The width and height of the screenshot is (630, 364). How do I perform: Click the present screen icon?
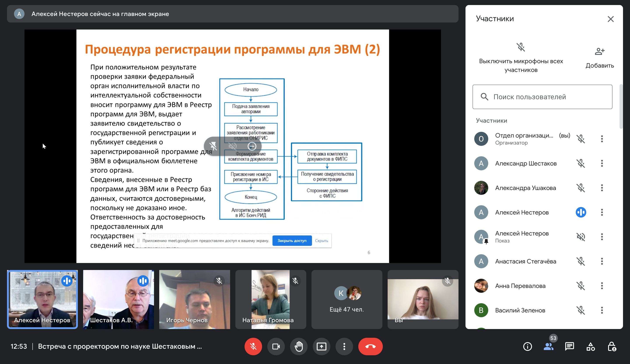tap(322, 347)
